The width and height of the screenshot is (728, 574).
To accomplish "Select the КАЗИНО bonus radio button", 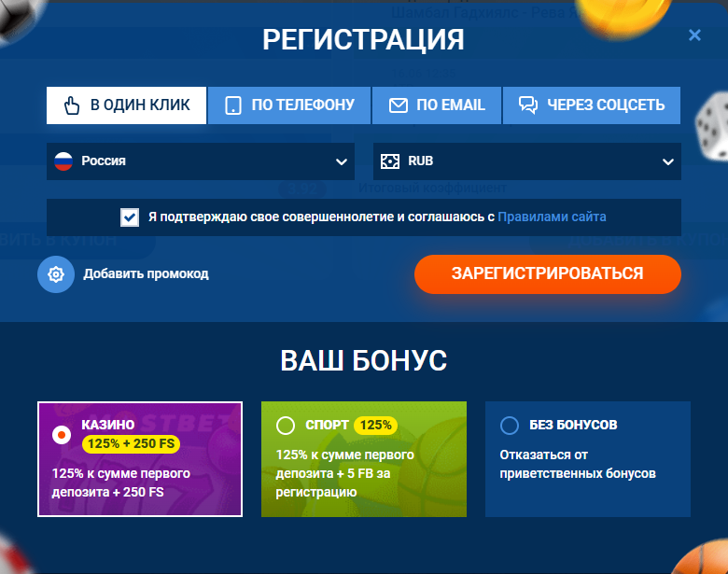I will coord(62,435).
